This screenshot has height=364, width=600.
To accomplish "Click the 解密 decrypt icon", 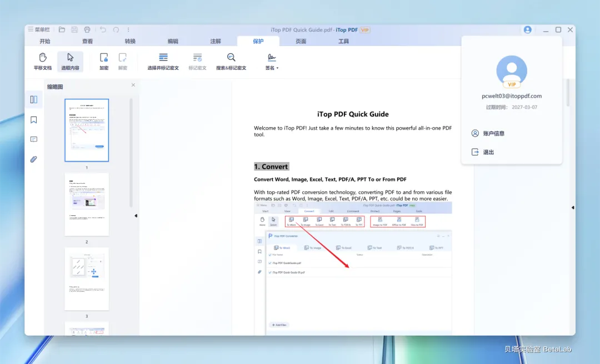I will 122,62.
